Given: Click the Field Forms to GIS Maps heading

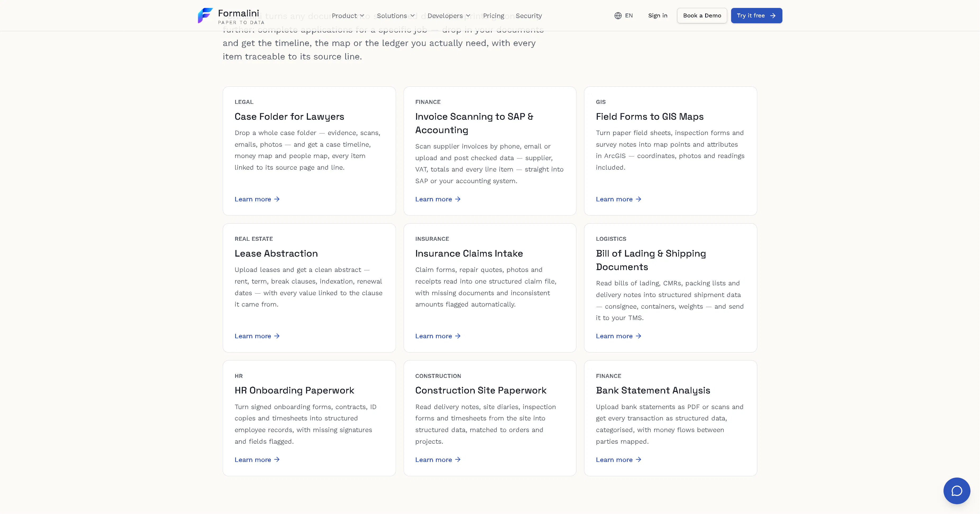Looking at the screenshot, I should pyautogui.click(x=649, y=117).
